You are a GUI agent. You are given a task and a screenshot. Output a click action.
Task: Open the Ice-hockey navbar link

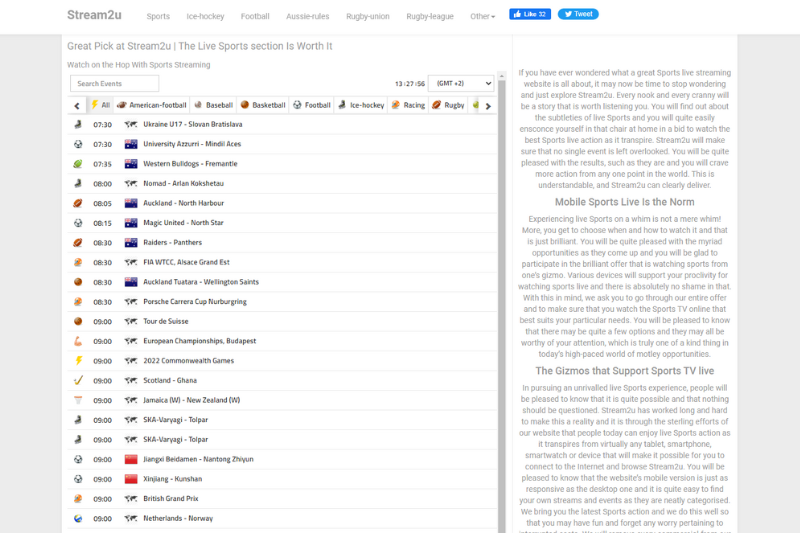coord(205,16)
